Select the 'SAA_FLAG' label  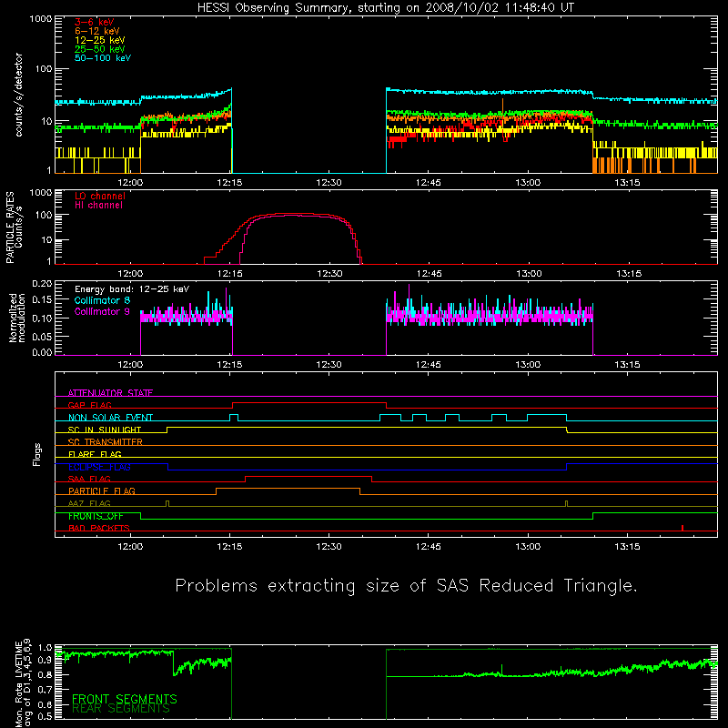89,479
